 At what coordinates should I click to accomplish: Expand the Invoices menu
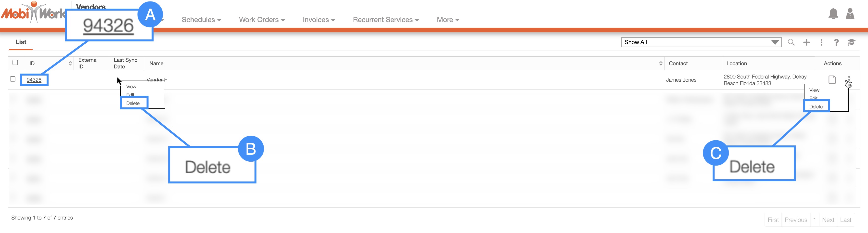(x=319, y=20)
